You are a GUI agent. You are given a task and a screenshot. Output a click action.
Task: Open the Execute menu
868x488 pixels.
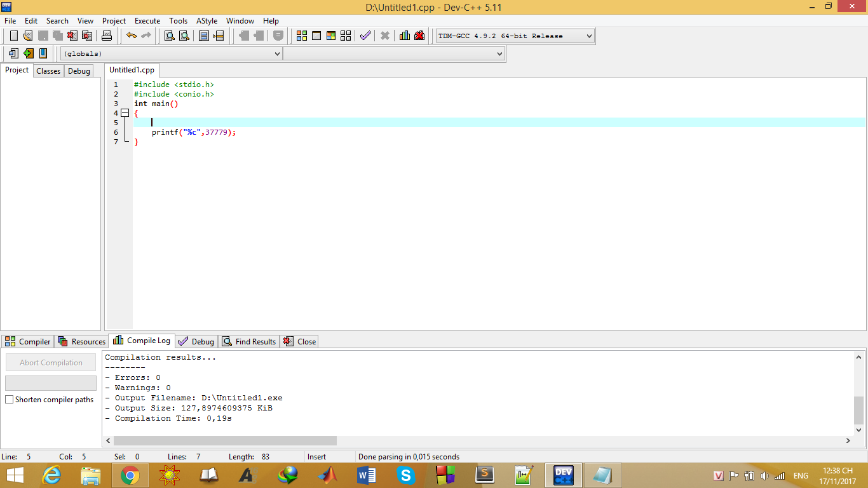(x=147, y=21)
